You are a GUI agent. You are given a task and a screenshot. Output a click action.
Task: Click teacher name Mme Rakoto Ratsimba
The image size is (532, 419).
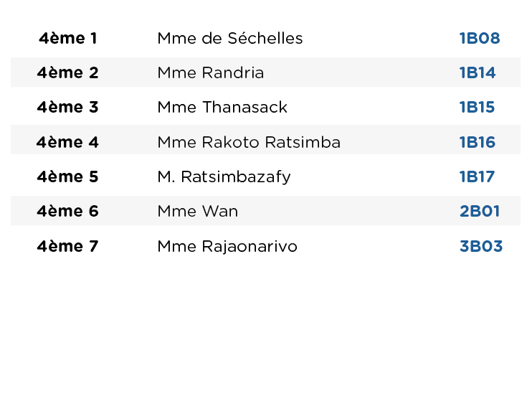pos(249,142)
